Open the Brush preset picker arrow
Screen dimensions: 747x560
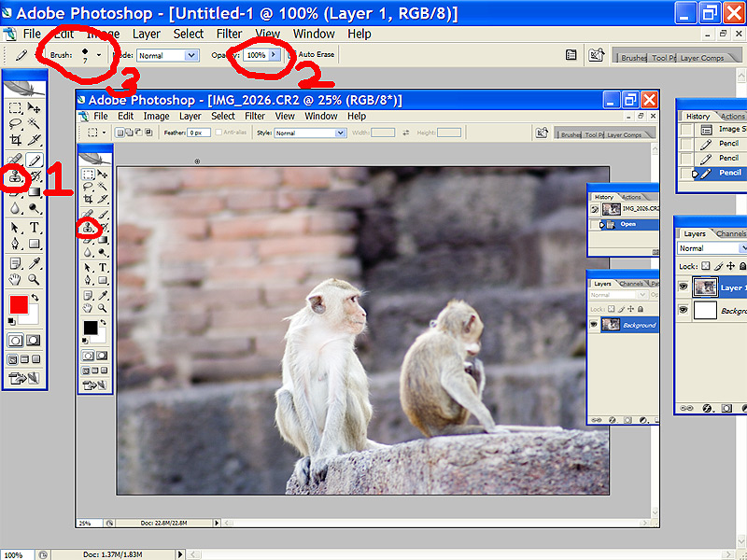[x=99, y=56]
